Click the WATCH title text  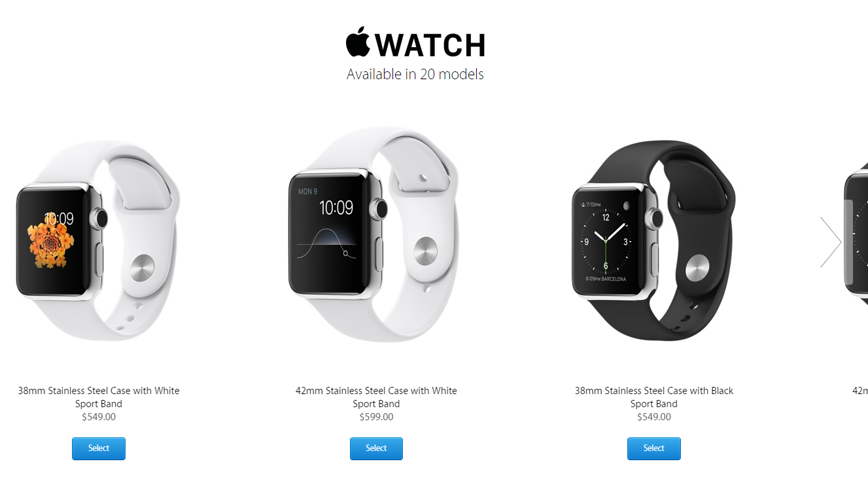click(430, 45)
